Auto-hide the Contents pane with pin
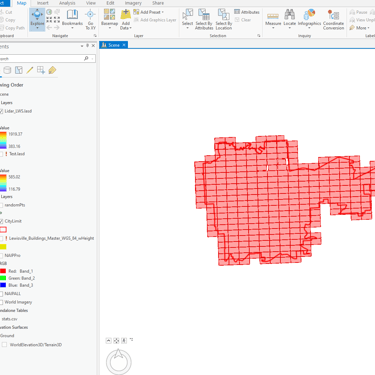 (88, 46)
